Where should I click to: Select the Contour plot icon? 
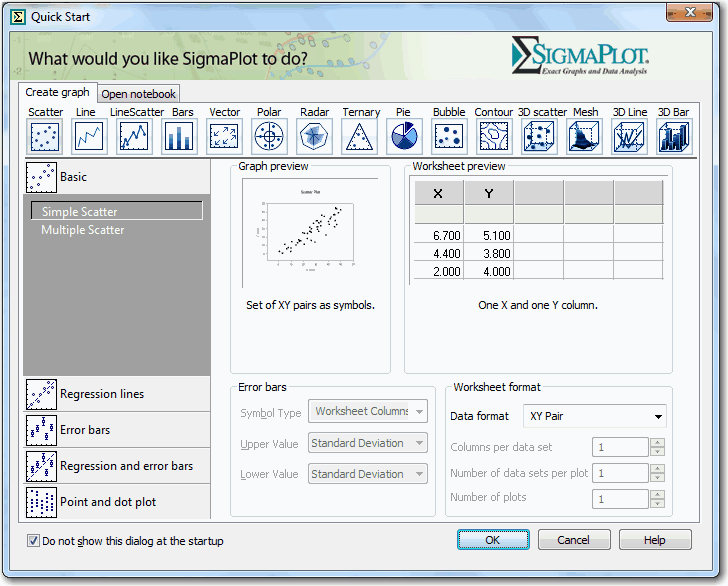click(x=494, y=137)
